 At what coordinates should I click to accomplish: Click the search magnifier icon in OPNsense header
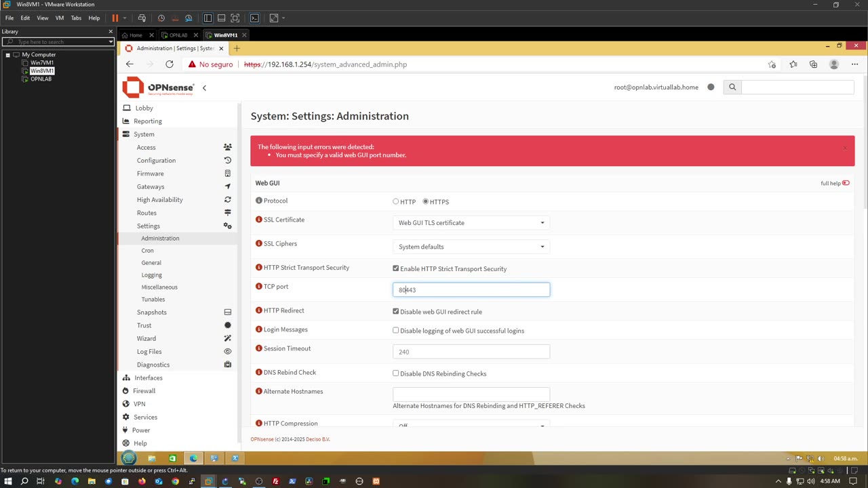tap(732, 87)
